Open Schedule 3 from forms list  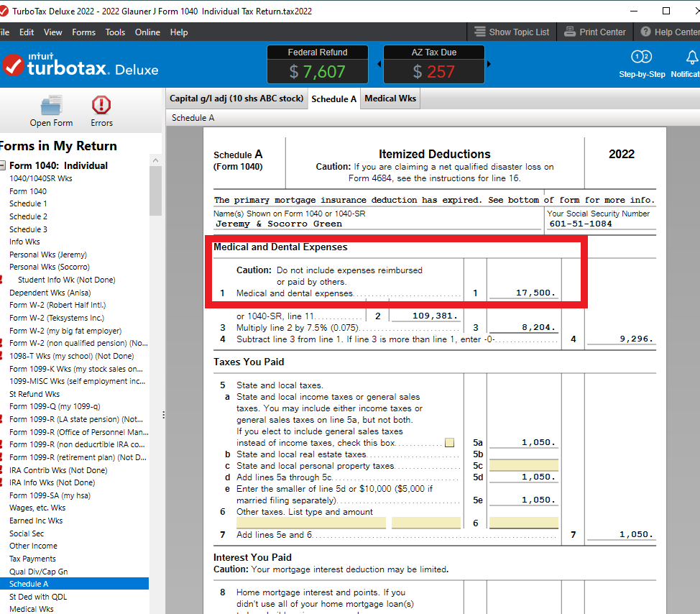(28, 229)
